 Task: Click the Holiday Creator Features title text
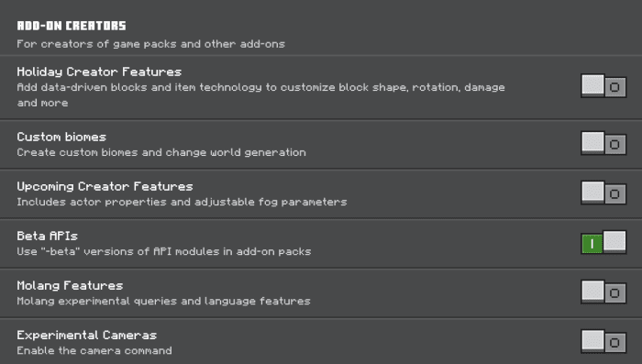(x=99, y=72)
